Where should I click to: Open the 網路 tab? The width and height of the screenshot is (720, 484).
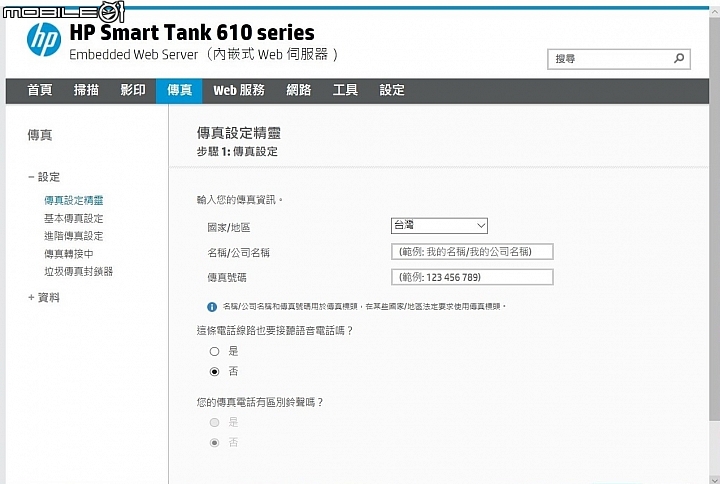coord(298,90)
